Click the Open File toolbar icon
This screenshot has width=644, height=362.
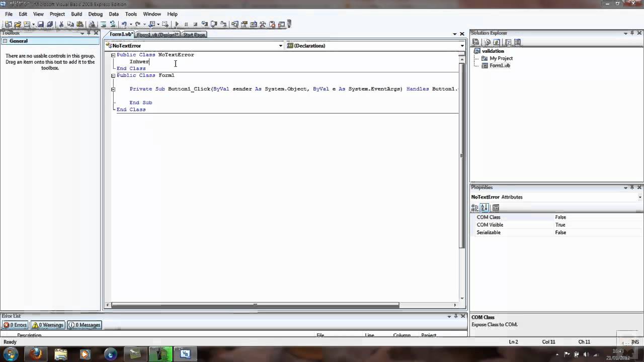(18, 24)
